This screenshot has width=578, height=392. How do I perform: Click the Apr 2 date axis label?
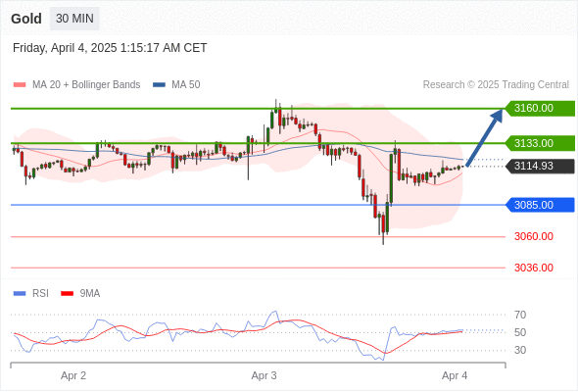[x=73, y=375]
